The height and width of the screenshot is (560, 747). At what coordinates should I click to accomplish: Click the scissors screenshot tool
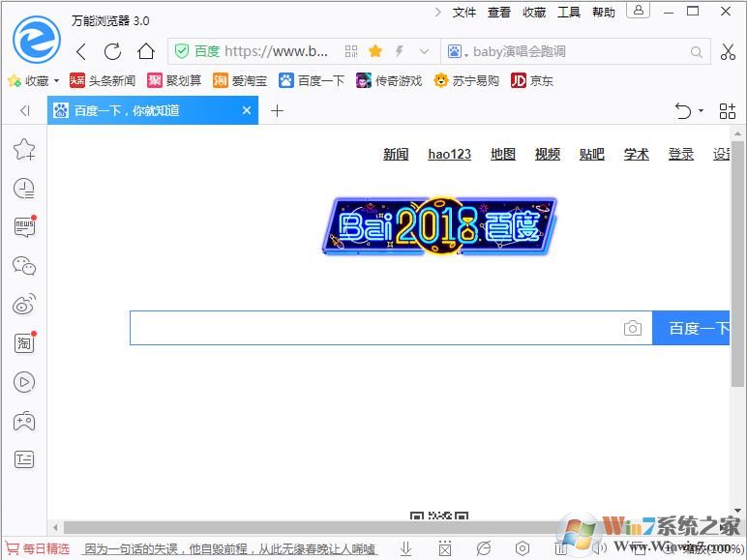pos(728,51)
